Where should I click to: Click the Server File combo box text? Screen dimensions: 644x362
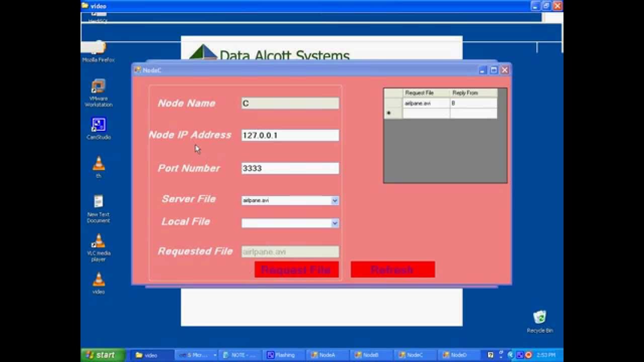click(286, 201)
